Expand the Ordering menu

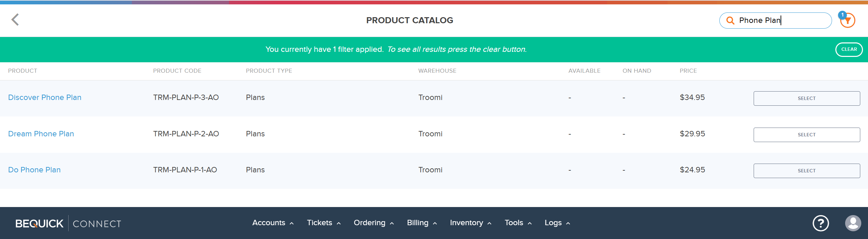click(374, 223)
